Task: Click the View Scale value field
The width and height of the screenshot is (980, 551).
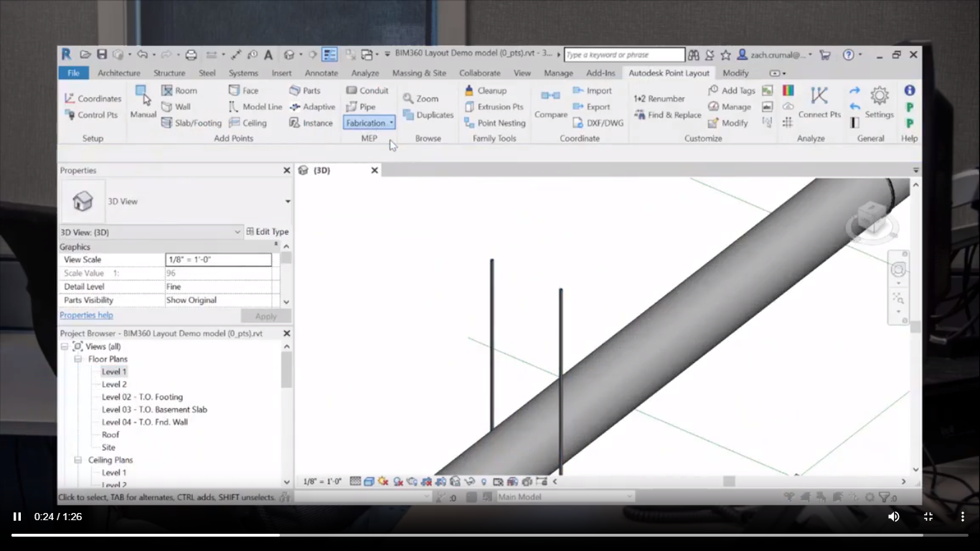Action: (x=219, y=260)
